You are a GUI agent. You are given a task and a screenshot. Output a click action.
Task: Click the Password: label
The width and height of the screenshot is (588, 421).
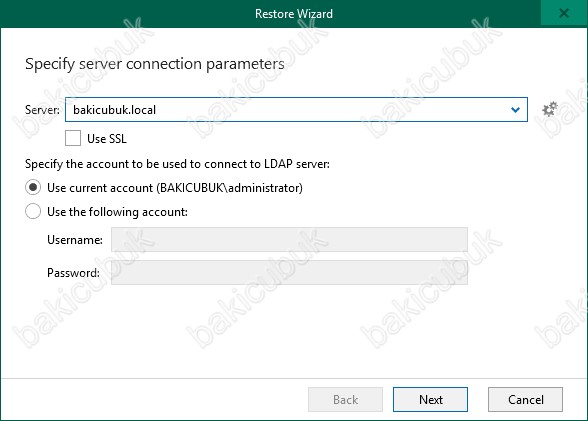click(74, 273)
